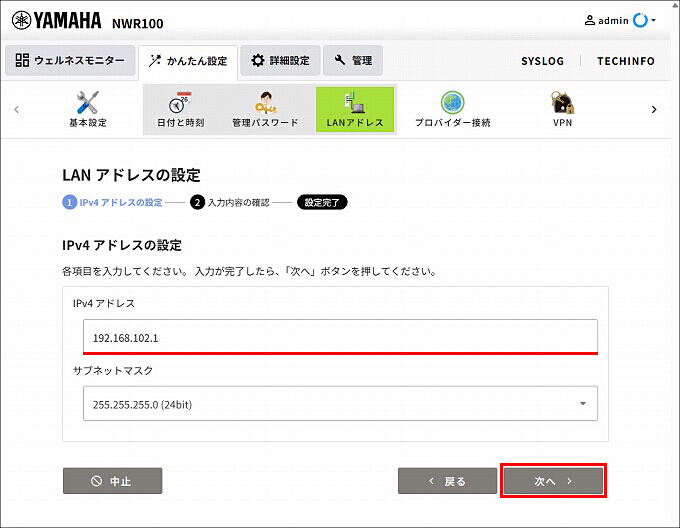Image resolution: width=680 pixels, height=528 pixels.
Task: Click the blue loading circle icon
Action: coord(640,20)
